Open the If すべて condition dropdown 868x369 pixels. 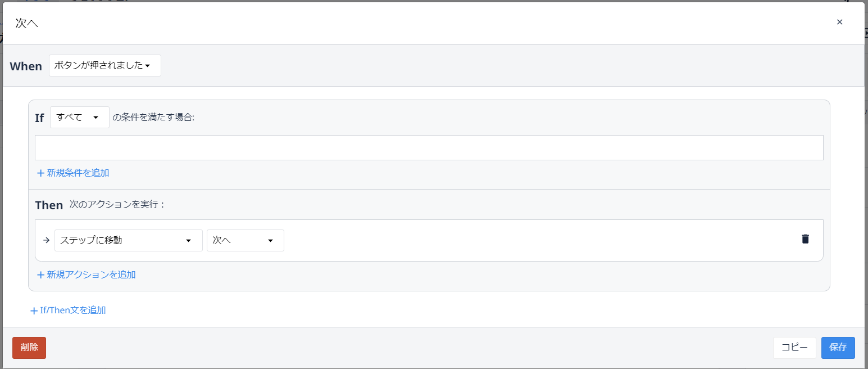tap(79, 117)
